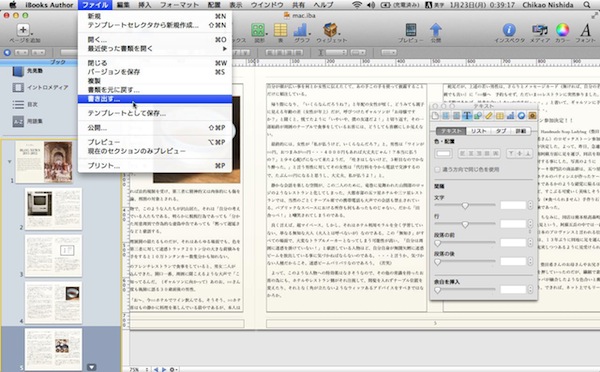Click the 文字 character spacing slider

click(465, 206)
